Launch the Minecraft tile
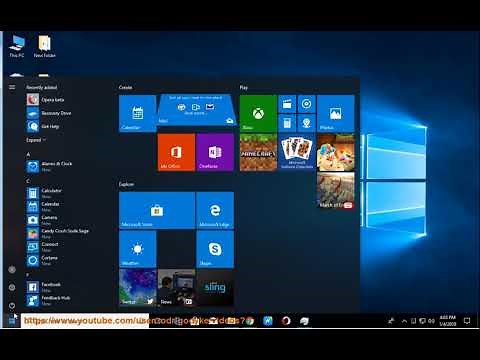 pyautogui.click(x=258, y=152)
